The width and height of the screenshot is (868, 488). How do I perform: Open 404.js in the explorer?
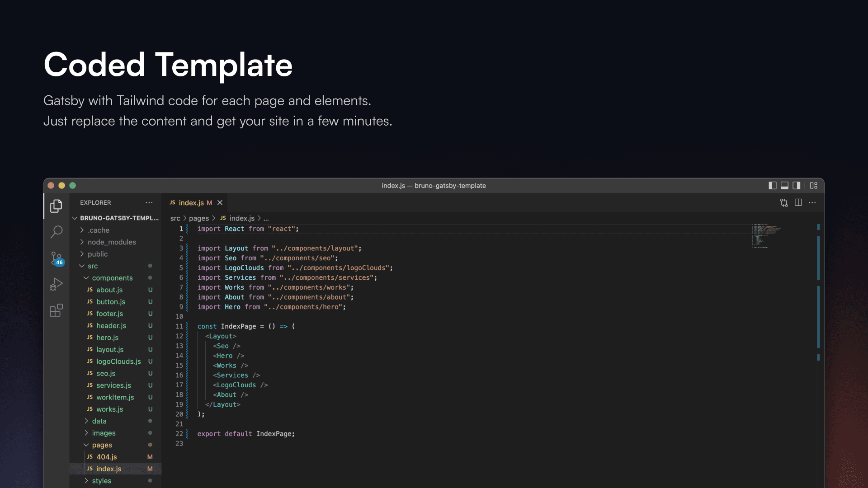116,457
